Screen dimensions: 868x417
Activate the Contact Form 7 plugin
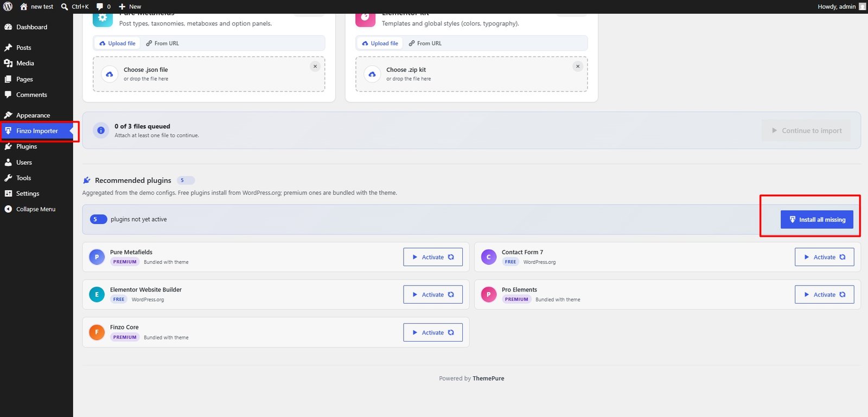click(825, 257)
